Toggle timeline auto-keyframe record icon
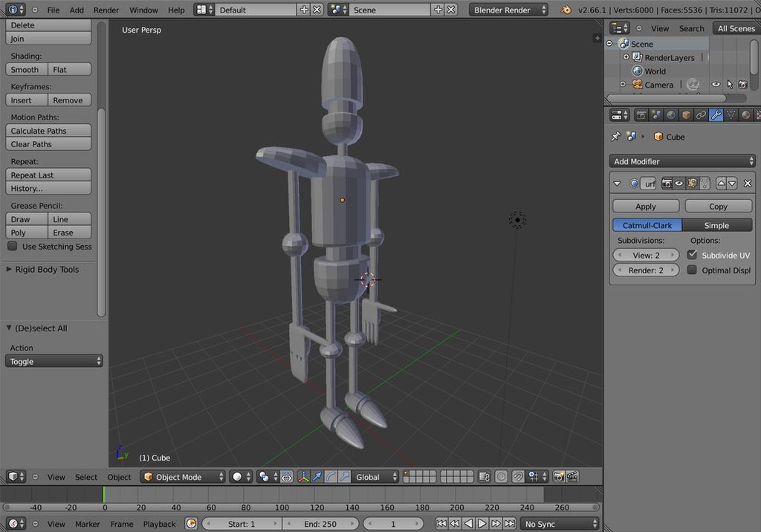Viewport: 761px width, 532px height. click(191, 524)
